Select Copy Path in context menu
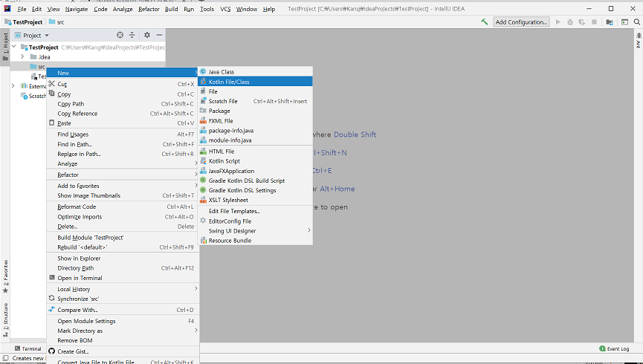Screen dimensions: 643x364 pyautogui.click(x=123, y=104)
